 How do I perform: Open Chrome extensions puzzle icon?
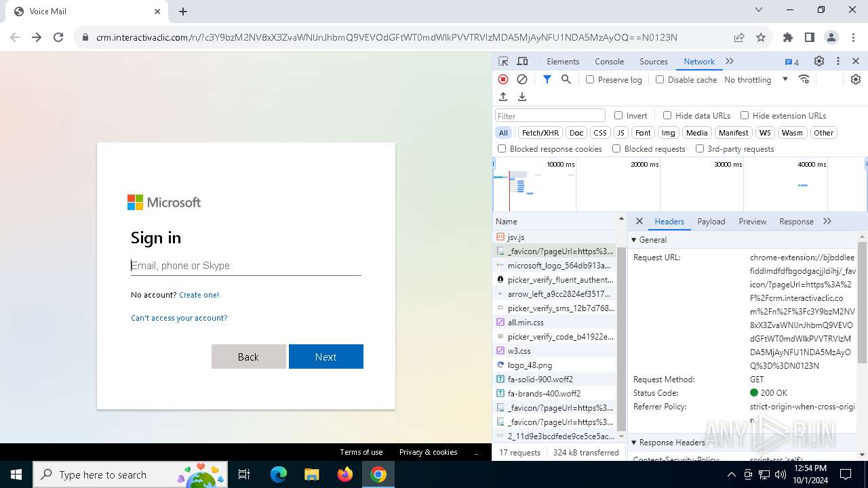tap(788, 37)
